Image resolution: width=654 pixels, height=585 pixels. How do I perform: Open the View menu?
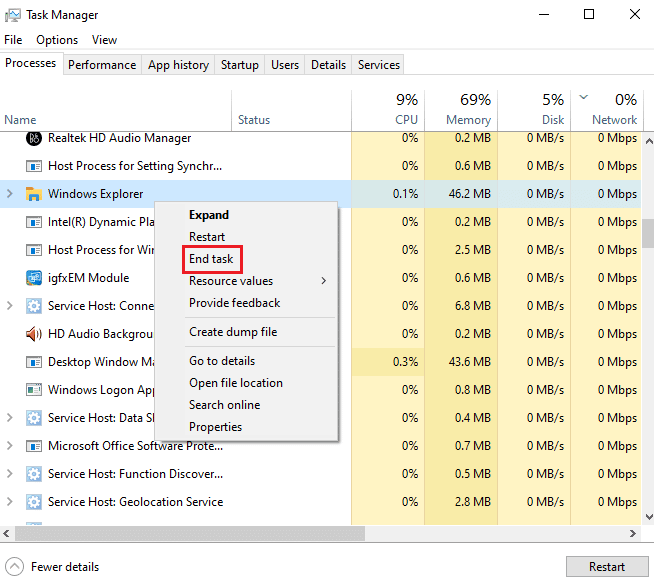(x=104, y=40)
